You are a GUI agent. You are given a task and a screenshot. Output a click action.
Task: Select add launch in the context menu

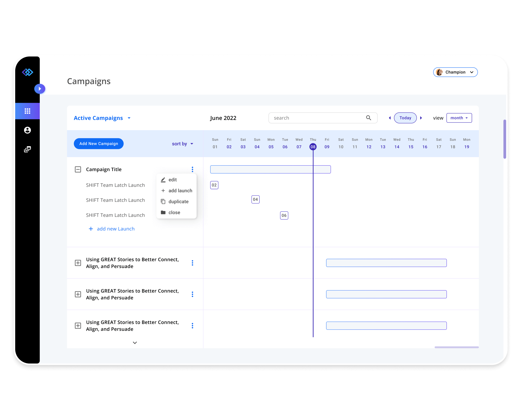[x=180, y=190]
